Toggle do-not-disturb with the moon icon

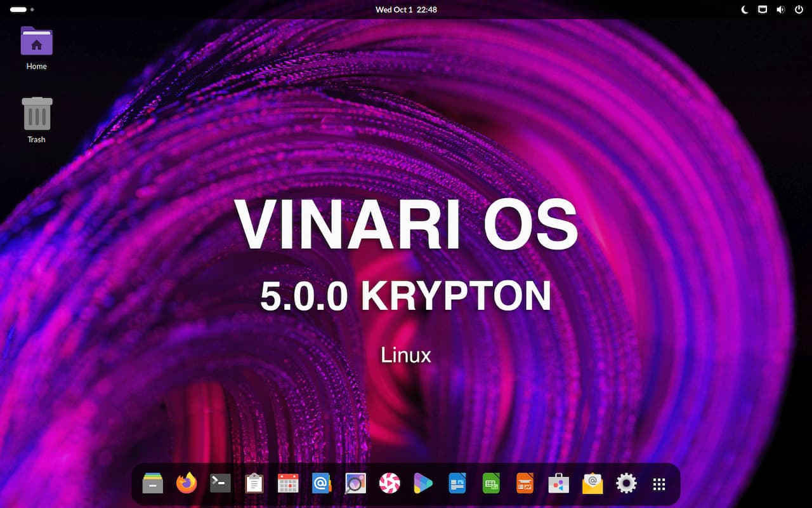[743, 10]
